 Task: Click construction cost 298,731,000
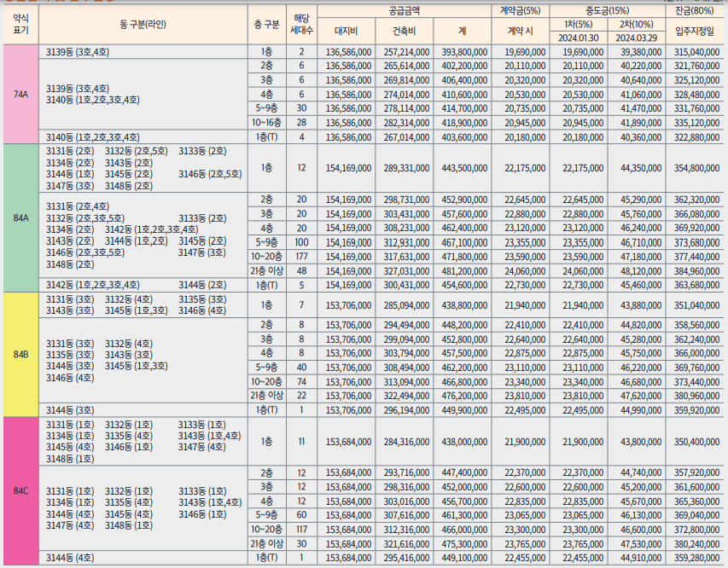pyautogui.click(x=406, y=200)
